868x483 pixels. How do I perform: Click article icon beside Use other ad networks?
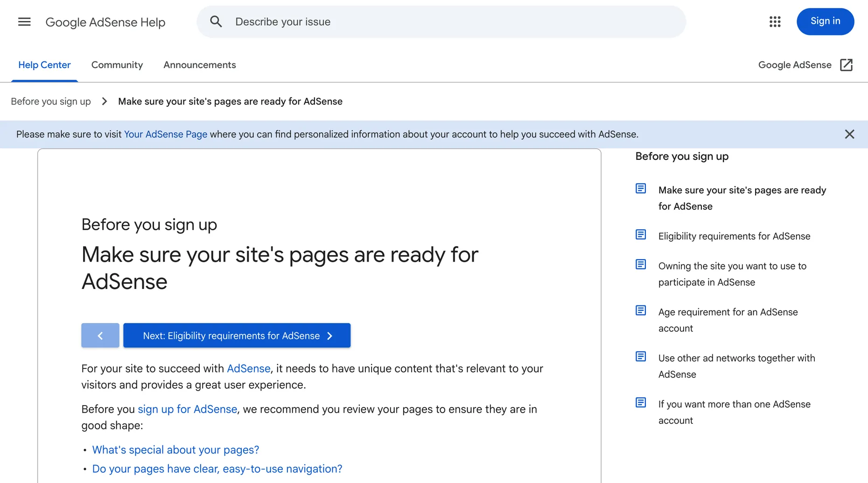(641, 357)
